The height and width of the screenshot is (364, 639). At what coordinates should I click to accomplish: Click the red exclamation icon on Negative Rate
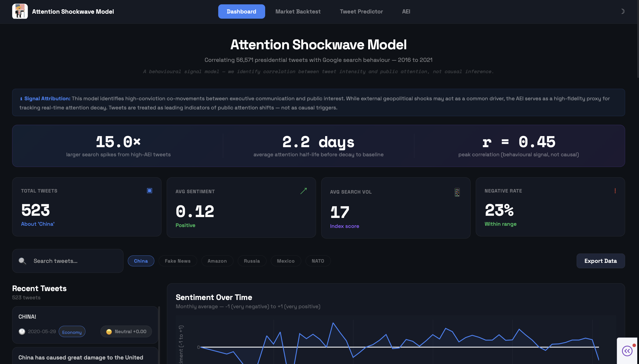click(x=615, y=191)
